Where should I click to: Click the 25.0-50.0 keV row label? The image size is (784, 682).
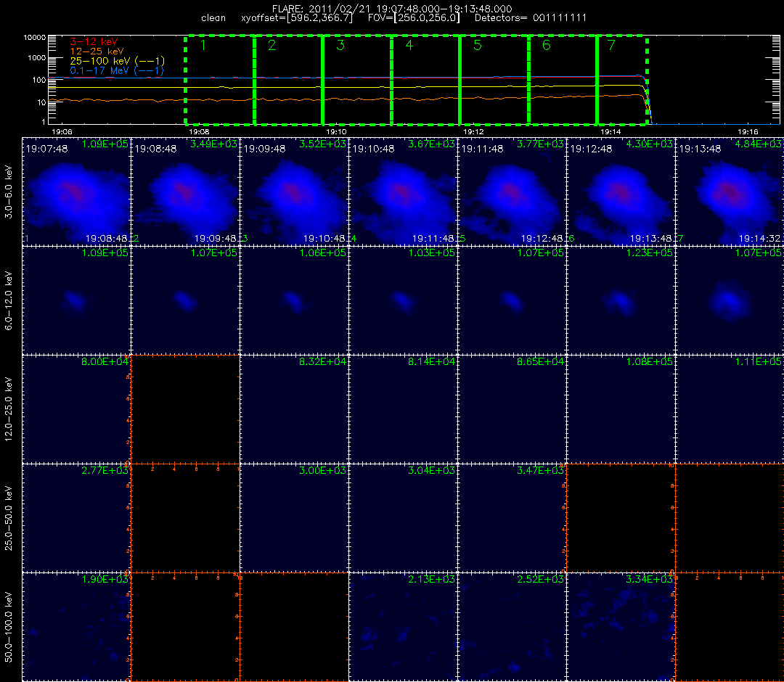[9, 519]
